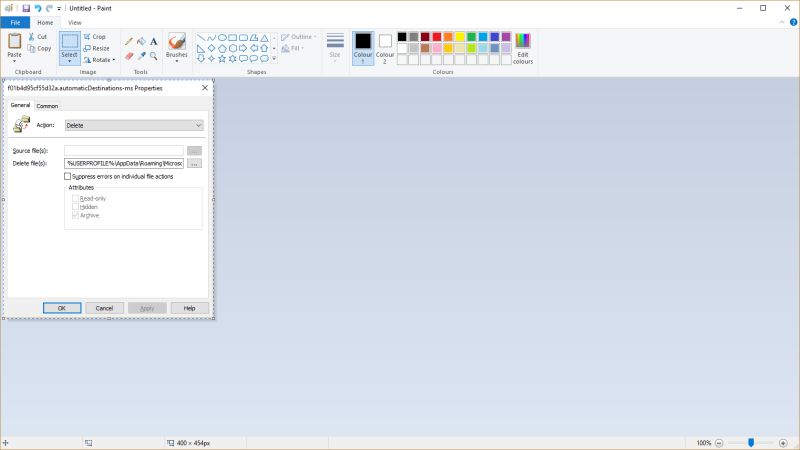Choose the Five-point star shape
The image size is (800, 450).
pos(222,59)
